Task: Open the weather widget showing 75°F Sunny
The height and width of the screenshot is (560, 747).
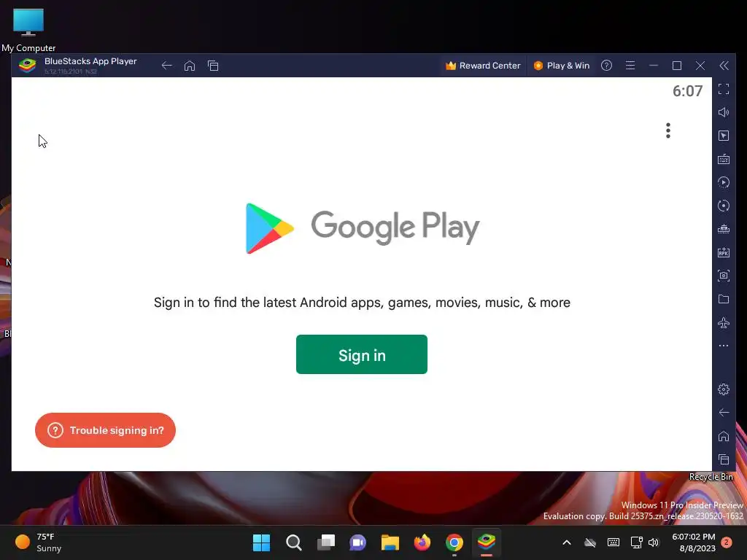Action: click(39, 542)
